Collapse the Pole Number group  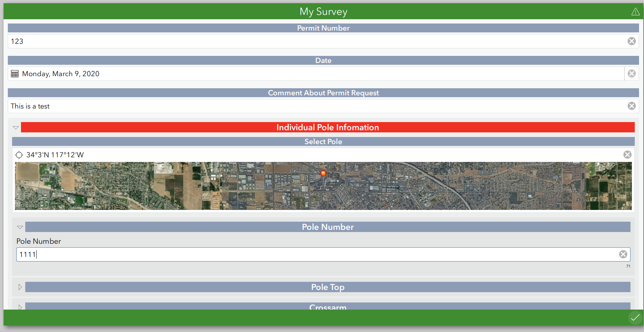[x=20, y=227]
